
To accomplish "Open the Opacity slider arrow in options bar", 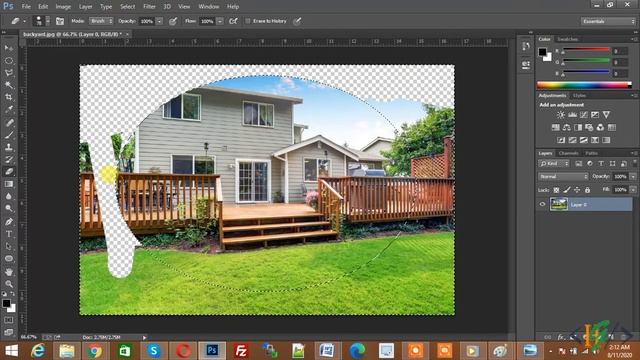I will point(160,21).
